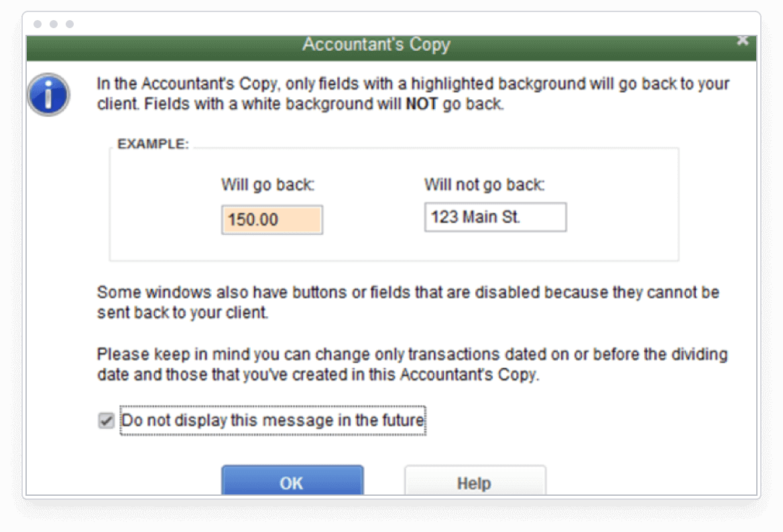Uncheck 'Do not display this message in the future'
This screenshot has height=532, width=783.
point(105,419)
